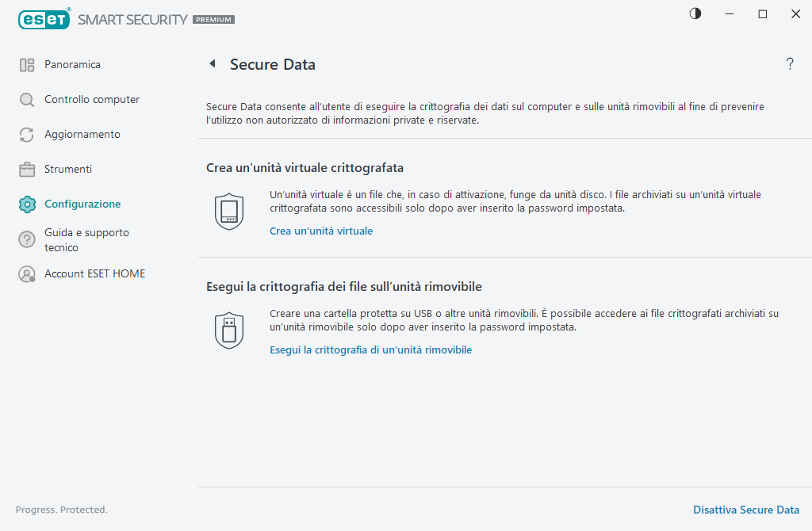
Task: Select the Strumenti sidebar entry
Action: click(68, 169)
